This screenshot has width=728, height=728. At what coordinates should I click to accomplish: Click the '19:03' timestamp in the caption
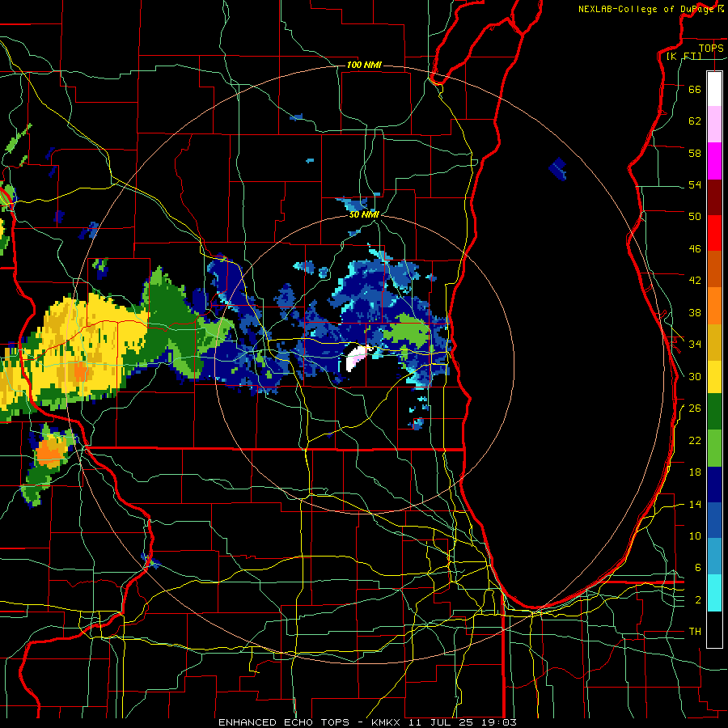[x=497, y=722]
